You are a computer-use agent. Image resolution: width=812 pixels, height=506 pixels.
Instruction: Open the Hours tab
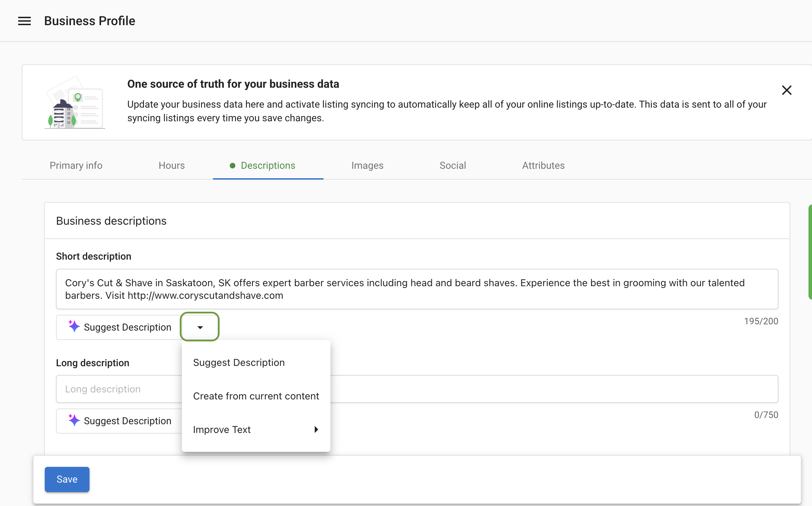click(x=171, y=166)
